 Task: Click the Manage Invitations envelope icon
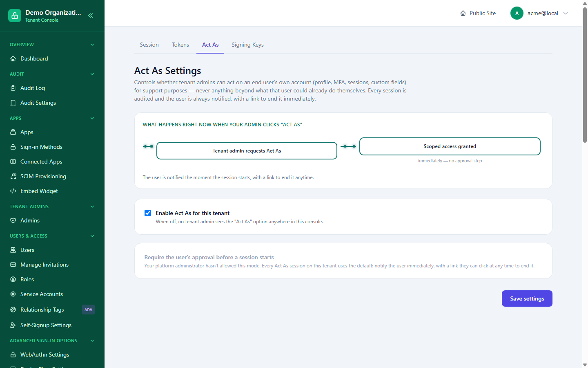13,265
